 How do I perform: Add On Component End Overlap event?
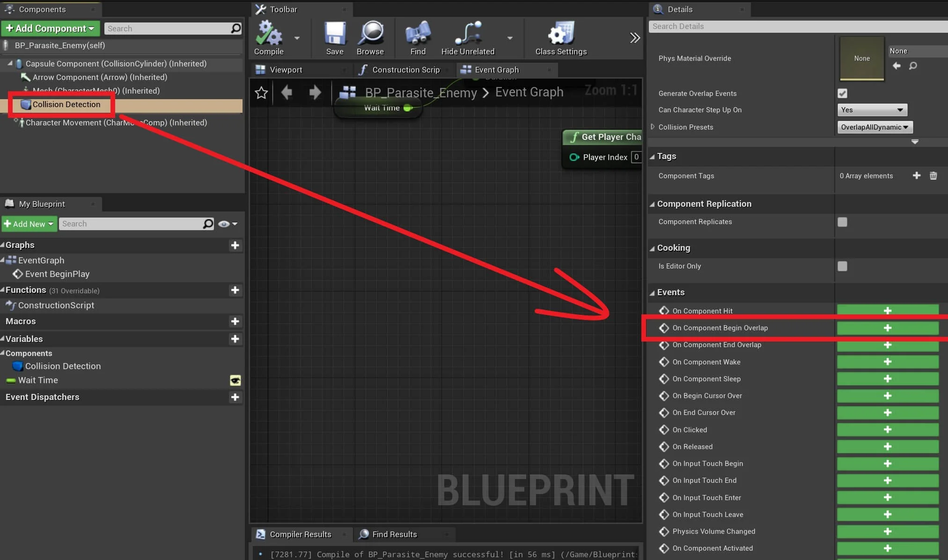coord(888,345)
